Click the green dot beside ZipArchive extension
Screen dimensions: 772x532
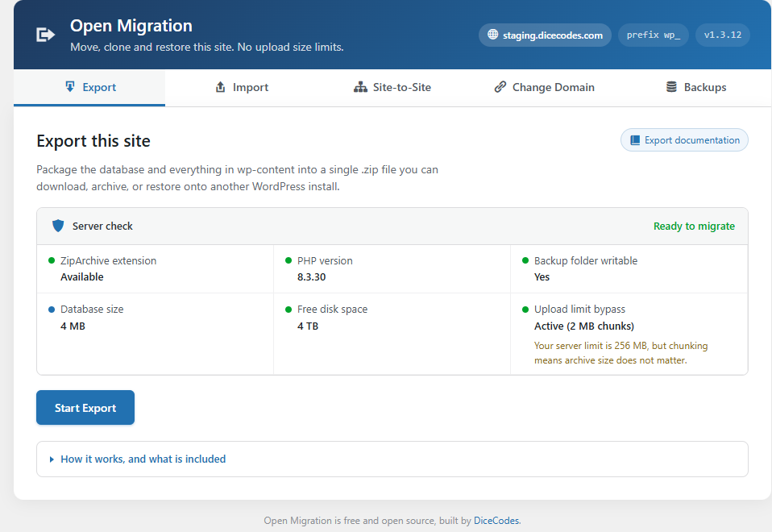(52, 260)
